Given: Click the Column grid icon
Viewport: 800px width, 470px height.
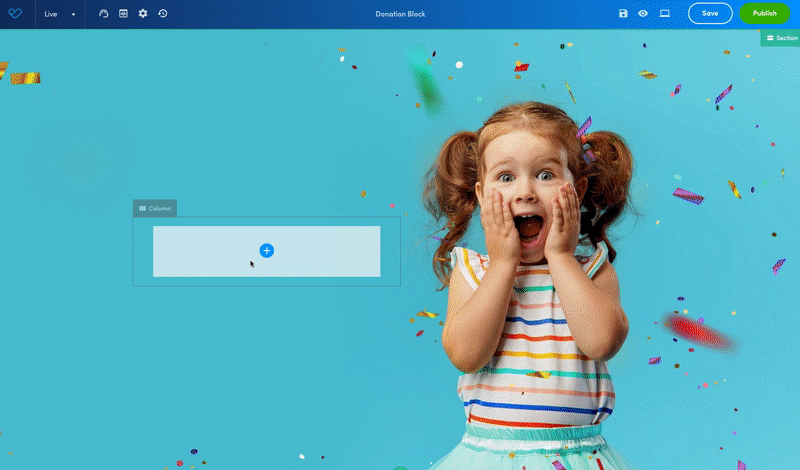Looking at the screenshot, I should click(x=142, y=208).
